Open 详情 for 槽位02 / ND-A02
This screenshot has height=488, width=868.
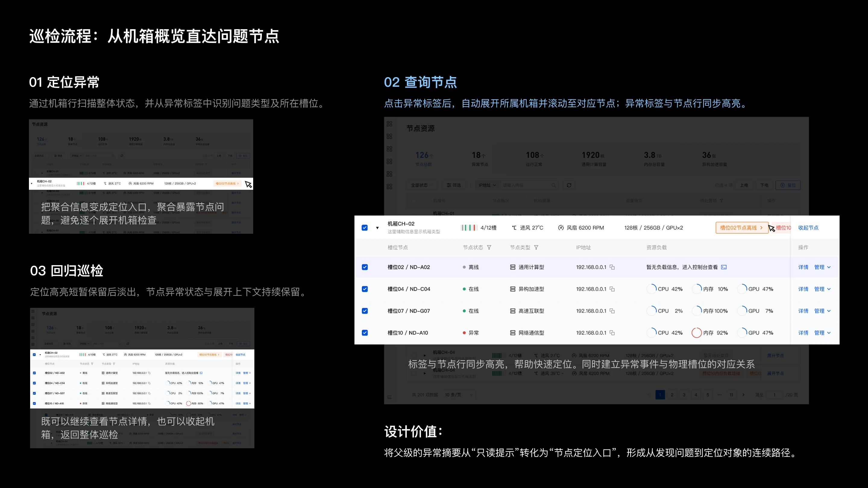(803, 267)
